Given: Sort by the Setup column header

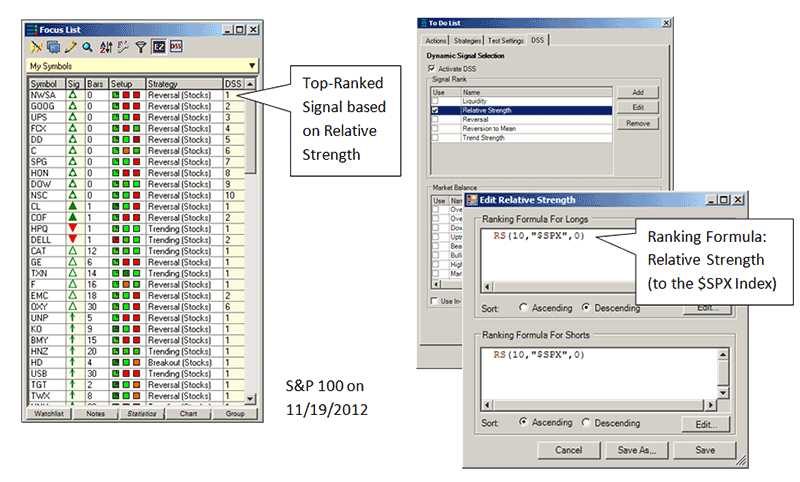Looking at the screenshot, I should click(x=128, y=84).
